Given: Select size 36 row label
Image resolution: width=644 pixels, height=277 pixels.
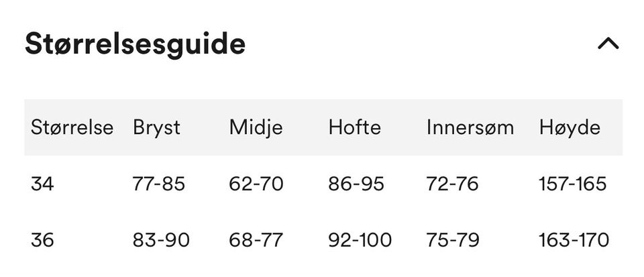Looking at the screenshot, I should tap(42, 240).
